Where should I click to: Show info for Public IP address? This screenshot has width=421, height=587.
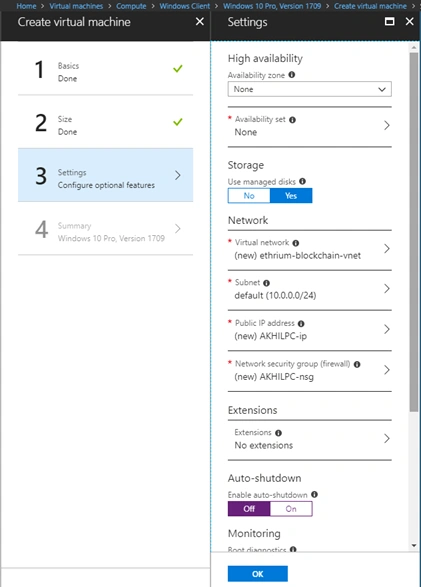tap(301, 323)
